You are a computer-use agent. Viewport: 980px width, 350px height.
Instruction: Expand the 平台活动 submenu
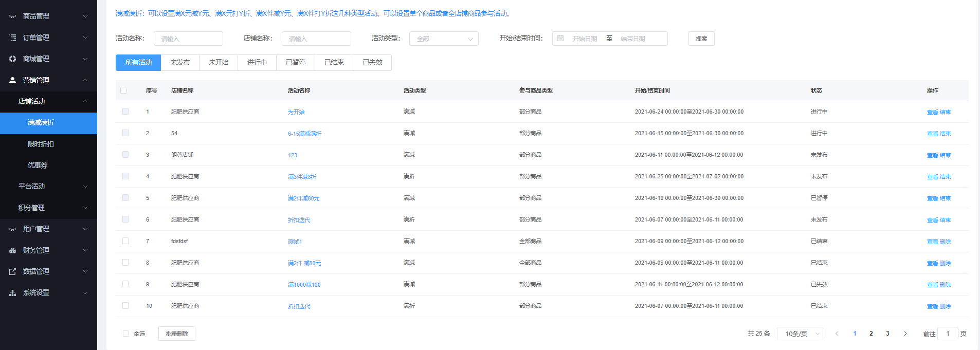click(48, 186)
